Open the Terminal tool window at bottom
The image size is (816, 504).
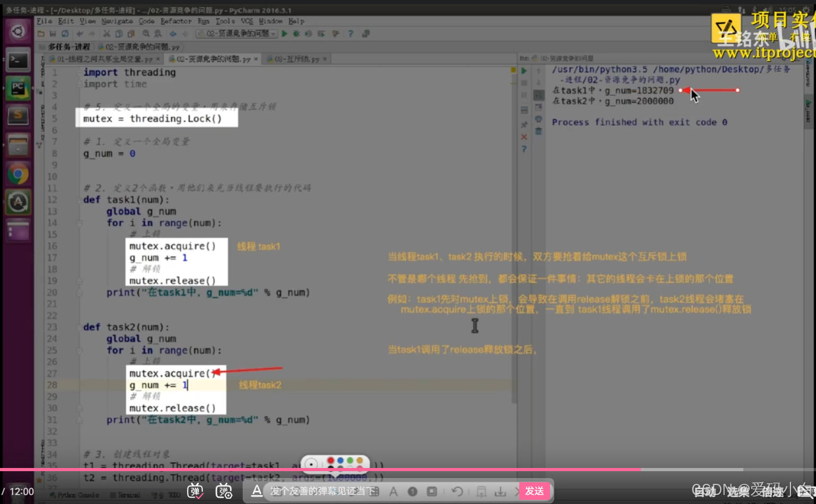click(x=125, y=495)
